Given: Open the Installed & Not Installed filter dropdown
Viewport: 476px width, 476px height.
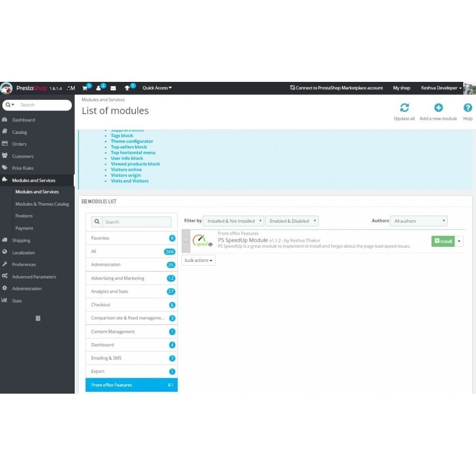Looking at the screenshot, I should tap(233, 221).
